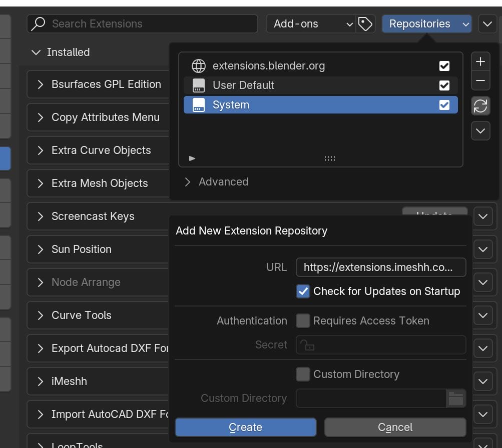Click the disk icon beside System

click(x=199, y=105)
